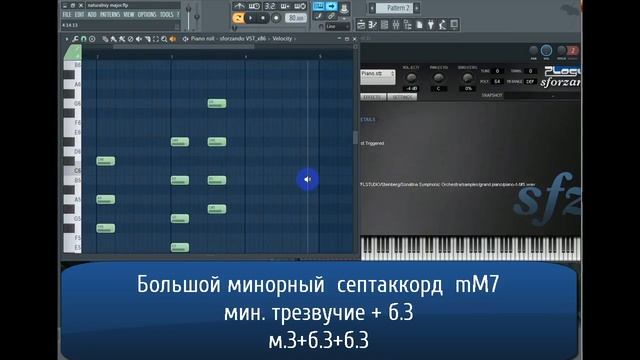Click the target channel icon beside Piano roll title
This screenshot has width=640, height=360.
[x=185, y=39]
